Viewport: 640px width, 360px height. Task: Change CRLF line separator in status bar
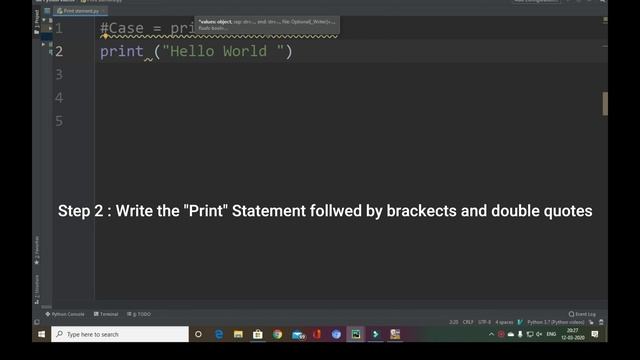[468, 322]
